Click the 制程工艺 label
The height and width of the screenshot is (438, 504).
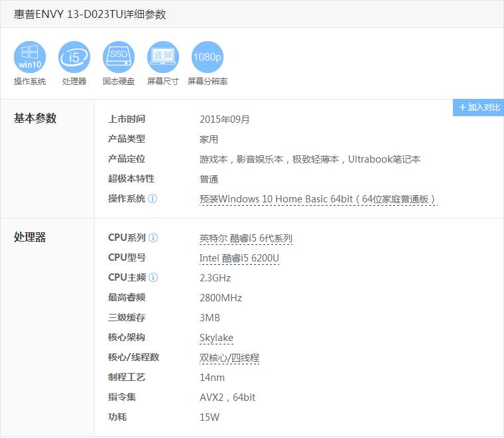[x=127, y=377]
